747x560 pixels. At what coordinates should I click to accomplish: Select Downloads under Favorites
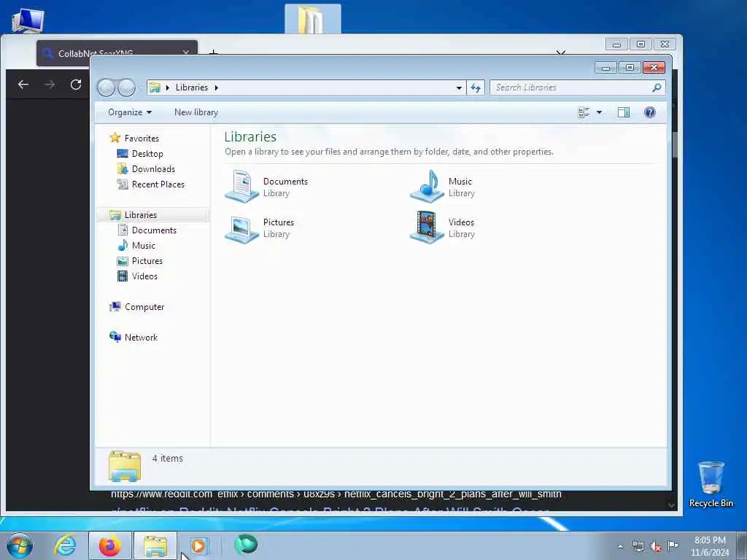[x=153, y=169]
